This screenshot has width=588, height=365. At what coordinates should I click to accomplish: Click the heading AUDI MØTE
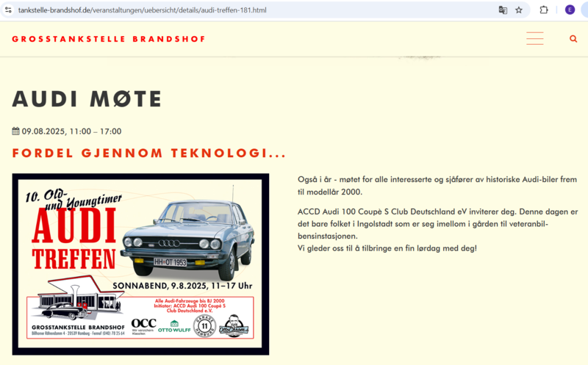(x=87, y=99)
